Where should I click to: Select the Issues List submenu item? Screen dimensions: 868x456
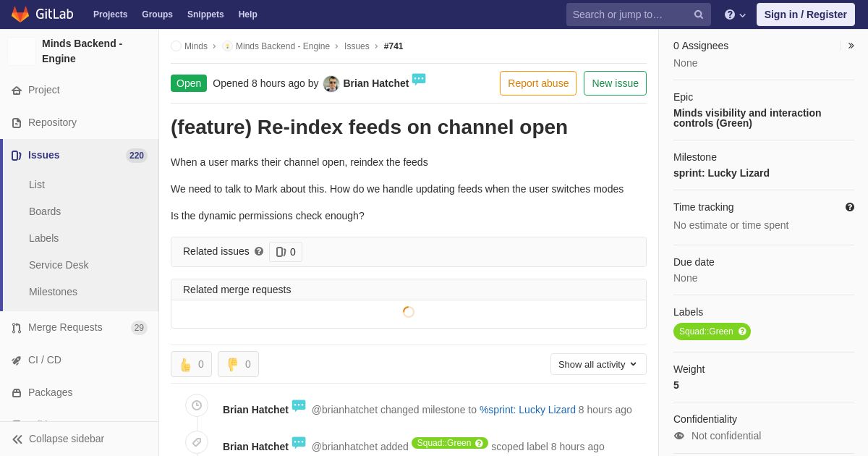(37, 185)
